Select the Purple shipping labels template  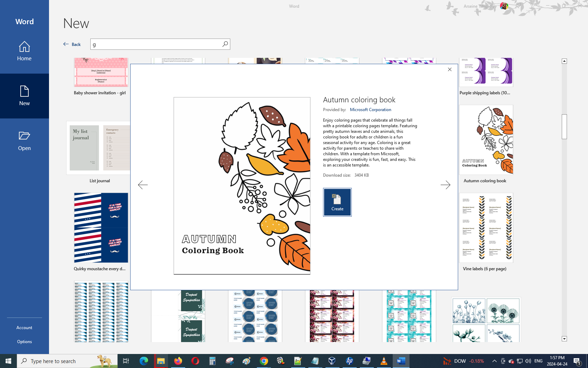click(486, 73)
